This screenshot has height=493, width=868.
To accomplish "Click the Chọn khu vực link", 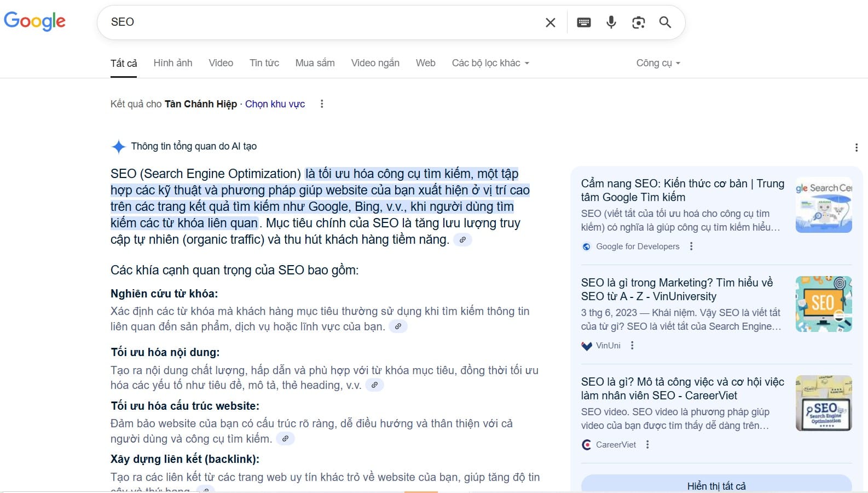I will point(275,104).
